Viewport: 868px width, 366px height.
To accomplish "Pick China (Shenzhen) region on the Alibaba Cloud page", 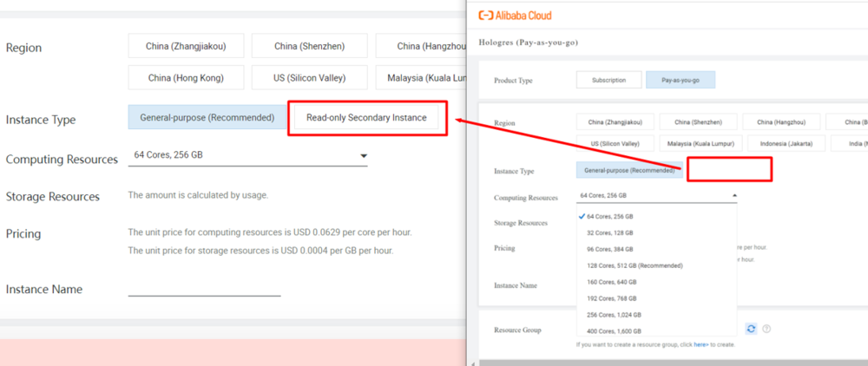I will tap(698, 121).
